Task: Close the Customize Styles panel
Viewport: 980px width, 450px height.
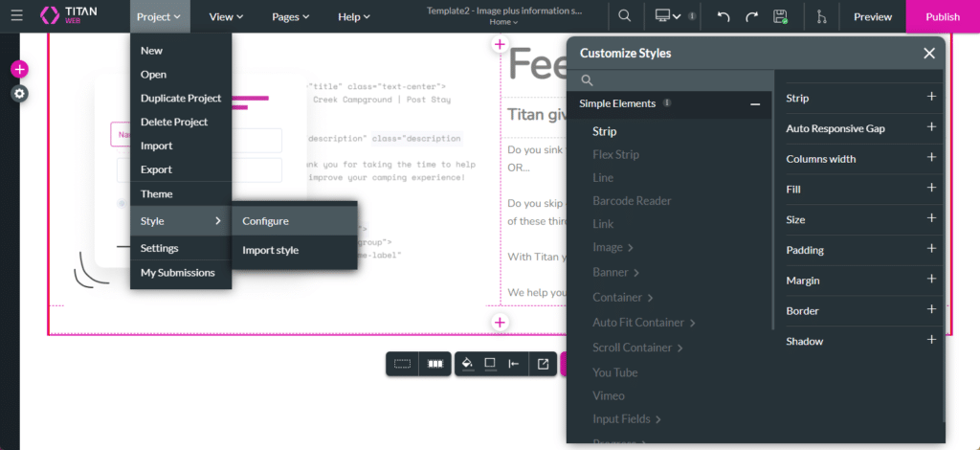Action: click(928, 54)
